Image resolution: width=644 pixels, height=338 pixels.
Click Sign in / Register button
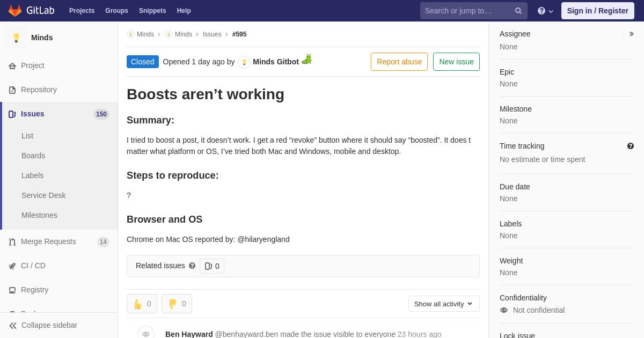(597, 11)
